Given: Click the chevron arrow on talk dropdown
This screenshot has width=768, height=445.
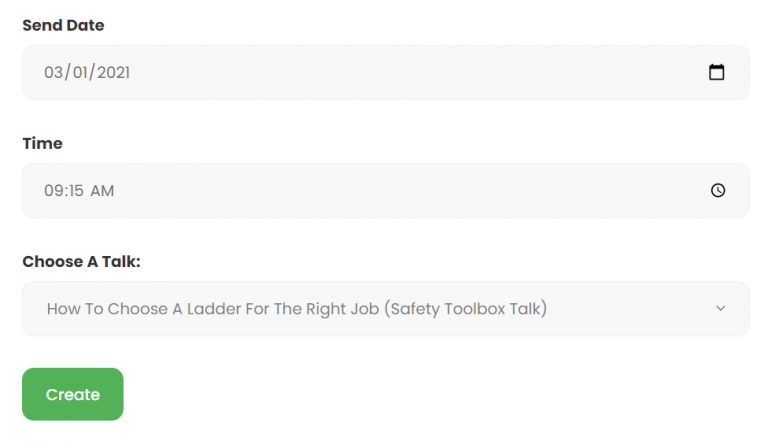Looking at the screenshot, I should tap(720, 308).
